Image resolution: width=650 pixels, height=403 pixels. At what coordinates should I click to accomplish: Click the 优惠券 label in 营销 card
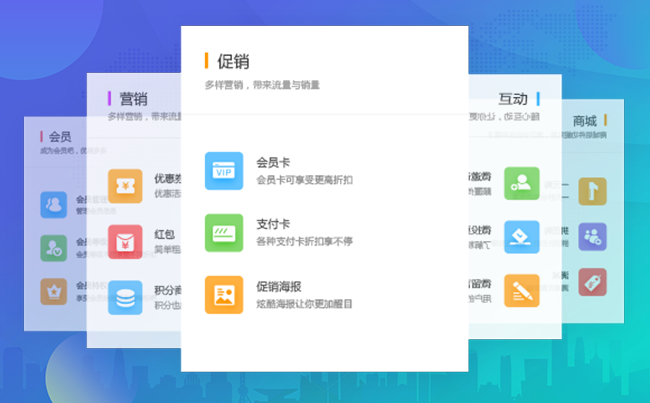pyautogui.click(x=167, y=179)
